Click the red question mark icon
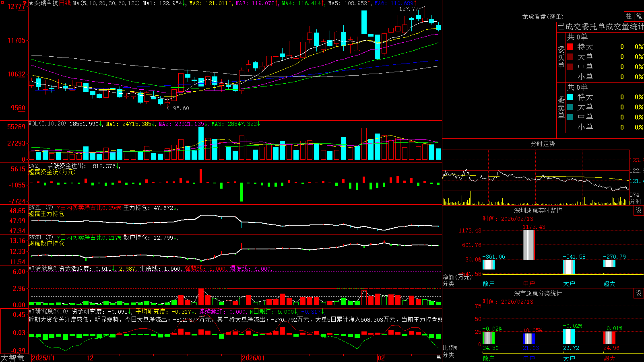 tap(25, 3)
